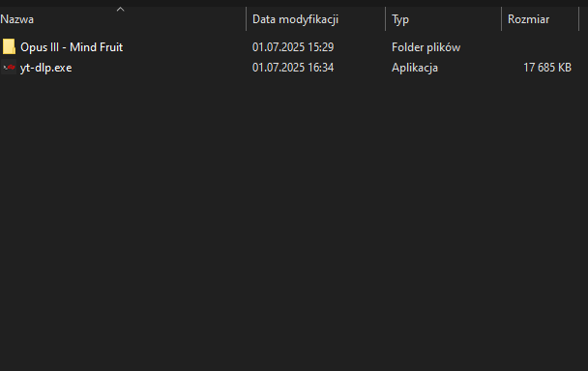Click the 17 685 KB size value

pyautogui.click(x=547, y=68)
